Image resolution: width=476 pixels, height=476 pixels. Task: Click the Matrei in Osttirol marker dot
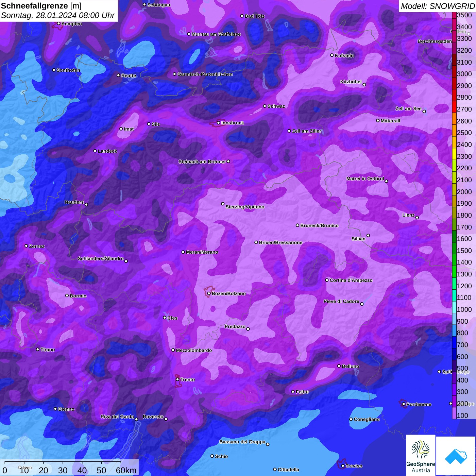click(386, 181)
